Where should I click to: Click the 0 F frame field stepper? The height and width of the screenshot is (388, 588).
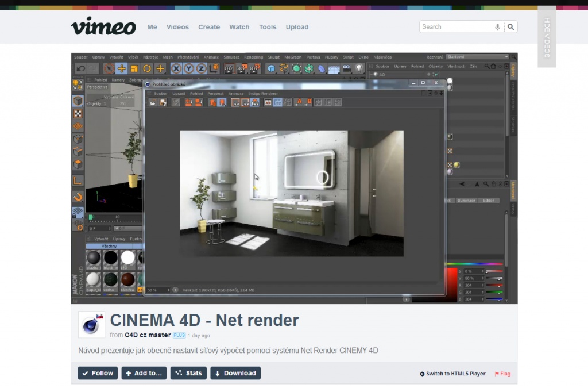(110, 229)
